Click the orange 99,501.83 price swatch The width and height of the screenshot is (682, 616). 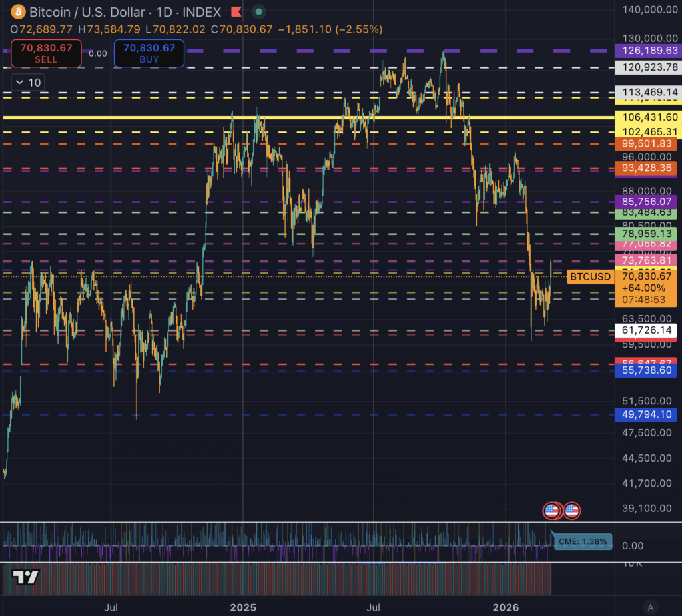tap(647, 143)
